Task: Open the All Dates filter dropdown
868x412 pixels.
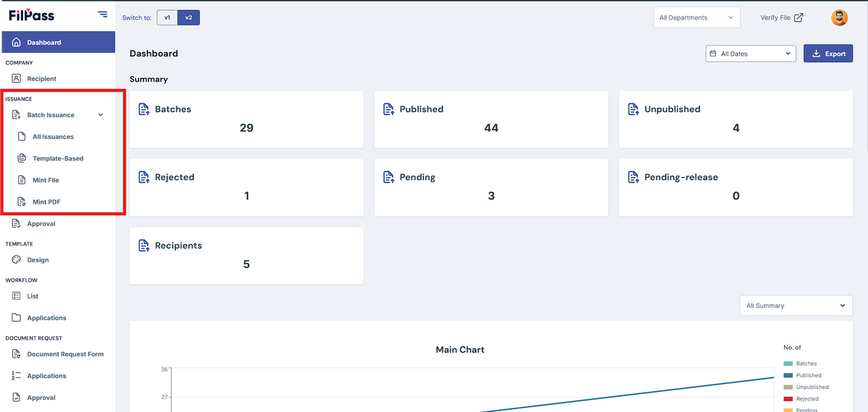Action: (x=751, y=53)
